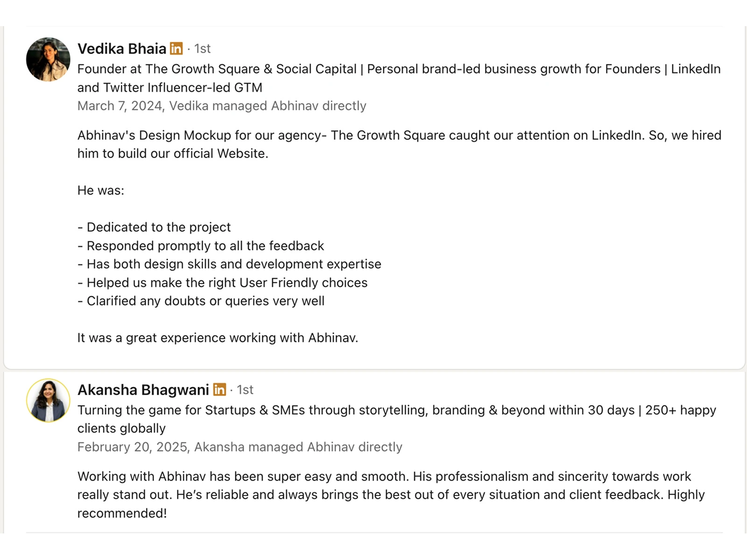Click 'Helped us make the right User Friendly choices'

click(x=222, y=283)
